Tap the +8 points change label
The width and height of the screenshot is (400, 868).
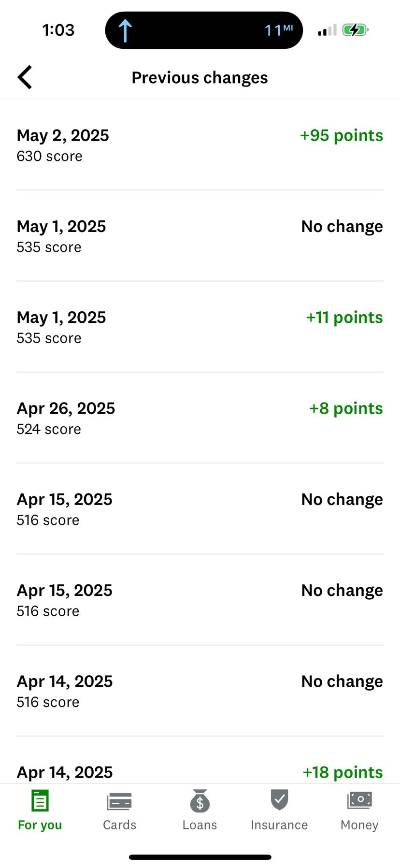[x=345, y=409]
